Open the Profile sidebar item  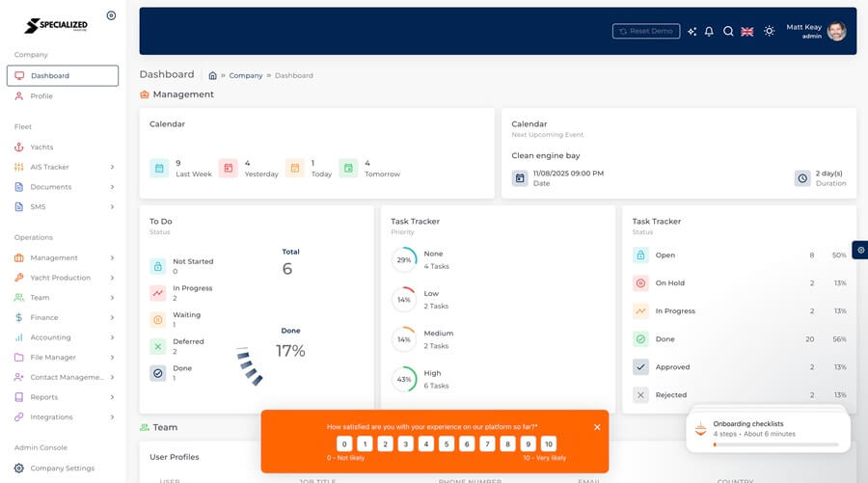tap(41, 96)
